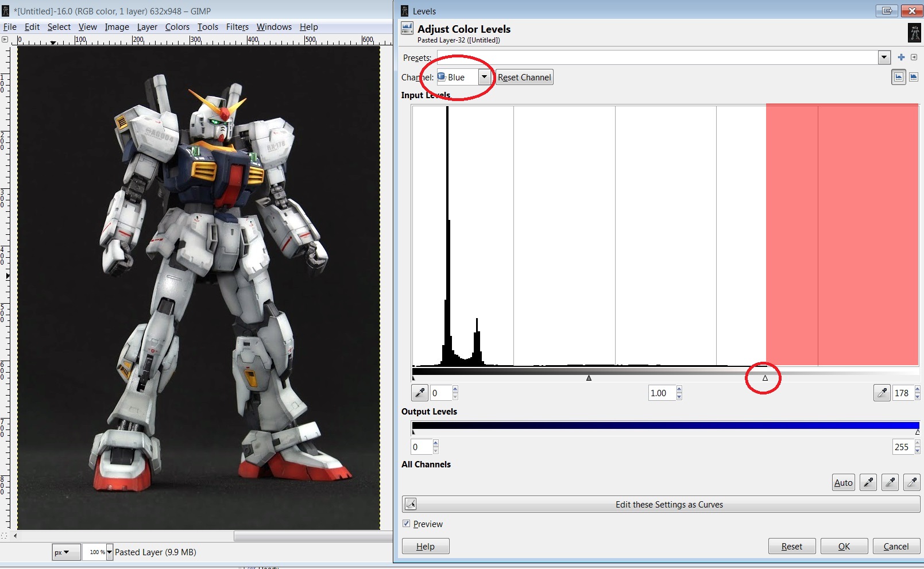The image size is (924, 569).
Task: Open the Image menu
Action: (x=117, y=27)
